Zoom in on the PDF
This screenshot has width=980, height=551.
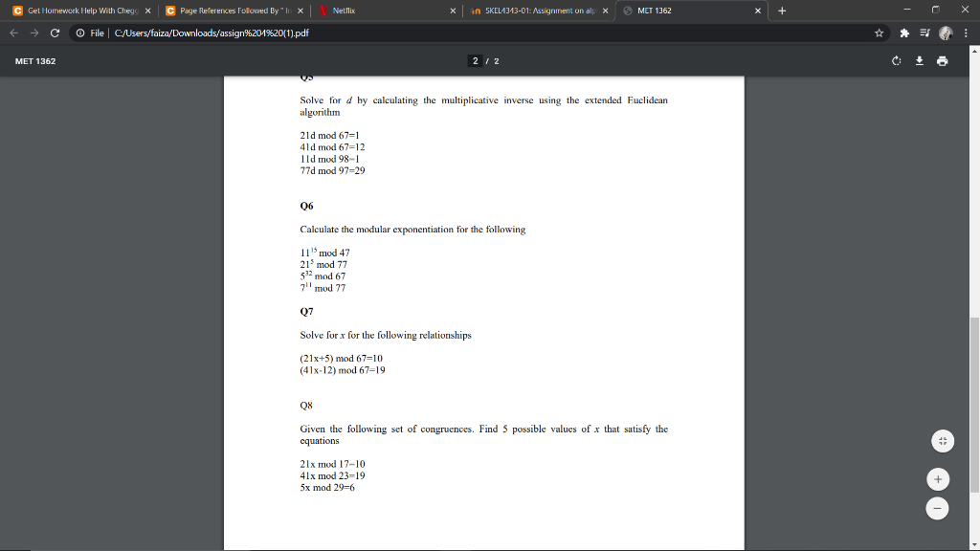click(x=938, y=478)
